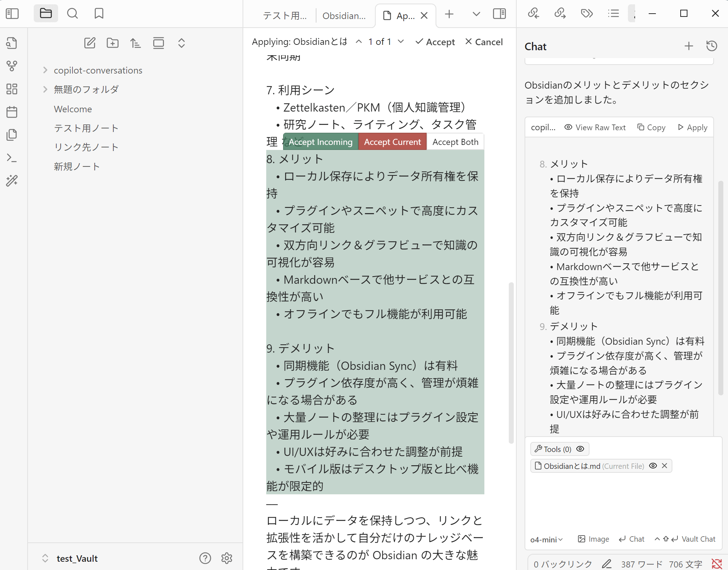728x570 pixels.
Task: Go to previous change
Action: [359, 42]
